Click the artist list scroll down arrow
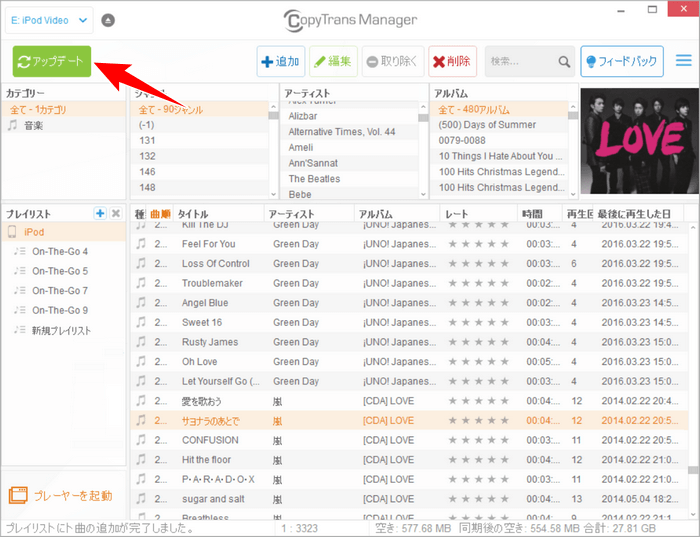The width and height of the screenshot is (700, 537). point(423,194)
